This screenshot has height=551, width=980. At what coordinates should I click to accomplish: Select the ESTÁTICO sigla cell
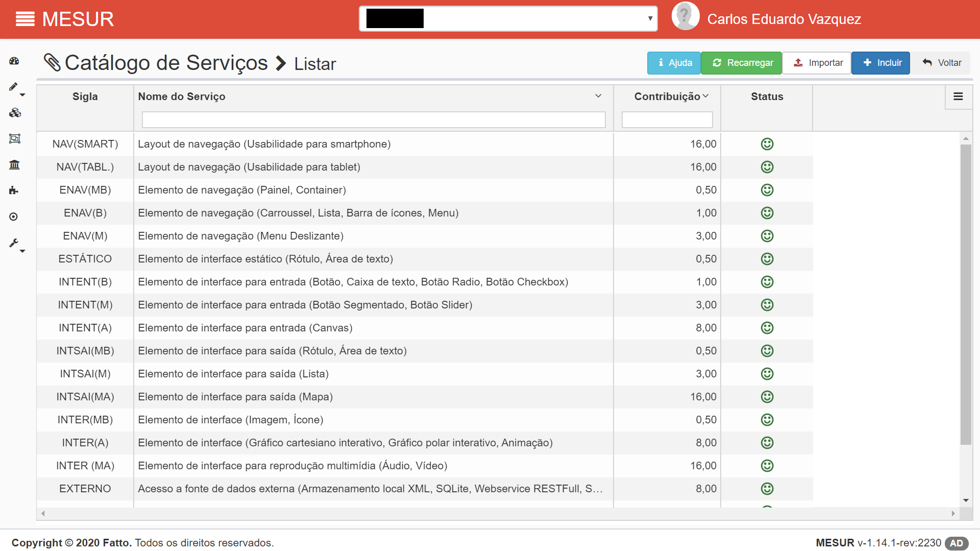85,259
